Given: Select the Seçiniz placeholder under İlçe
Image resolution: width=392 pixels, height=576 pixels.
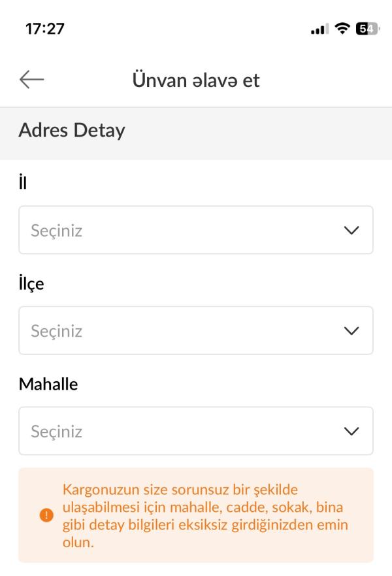Looking at the screenshot, I should click(57, 331).
